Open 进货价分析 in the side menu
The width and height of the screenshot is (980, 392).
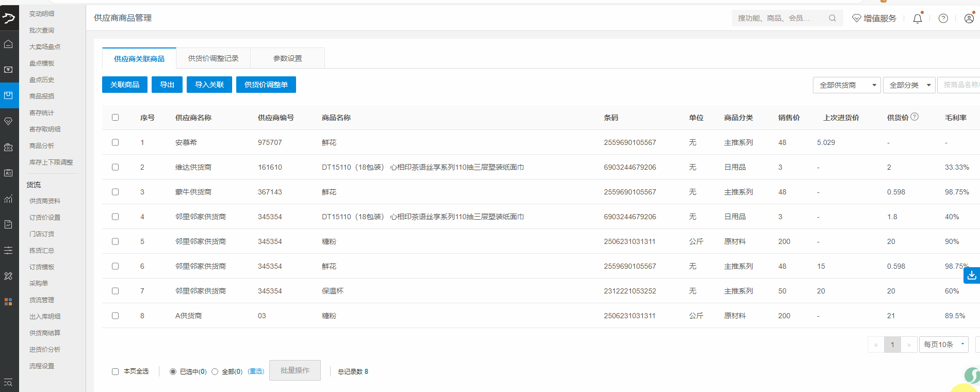click(x=45, y=350)
